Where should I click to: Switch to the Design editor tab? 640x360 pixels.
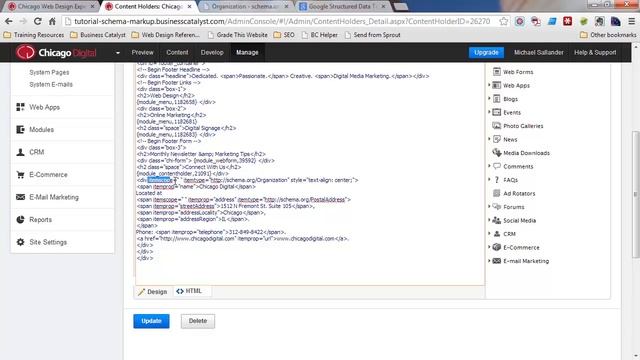point(153,291)
